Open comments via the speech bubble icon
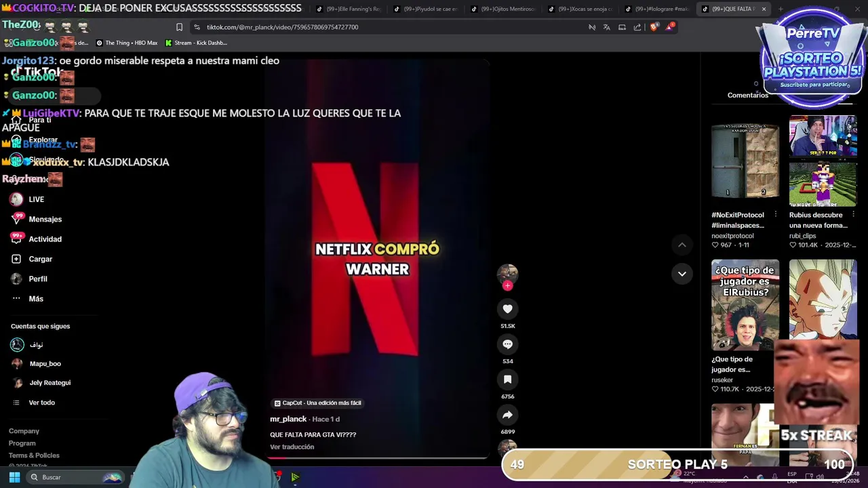Screen dimensions: 868x488 pyautogui.click(x=507, y=344)
